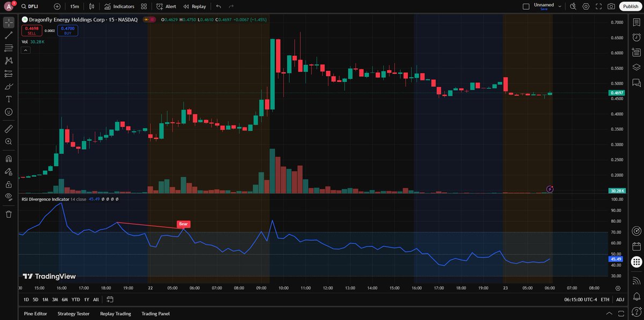Select the trend line drawing tool
This screenshot has height=320, width=644.
coord(9,35)
